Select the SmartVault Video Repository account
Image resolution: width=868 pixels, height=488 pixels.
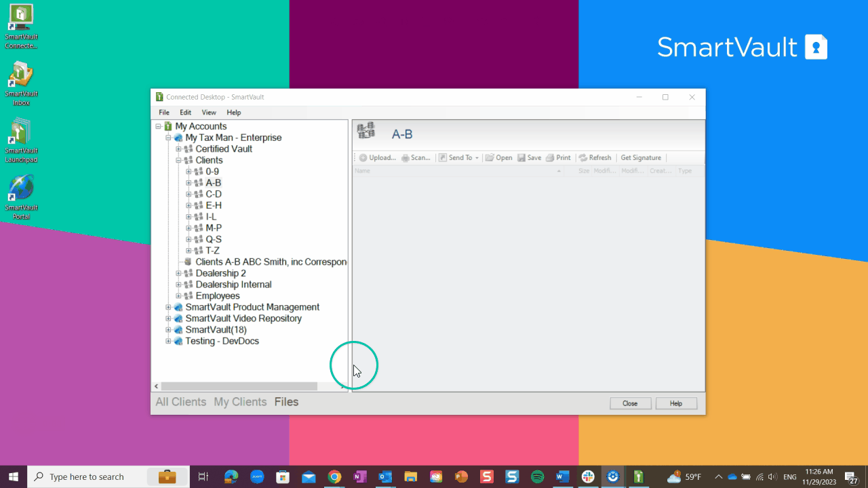[243, 319]
